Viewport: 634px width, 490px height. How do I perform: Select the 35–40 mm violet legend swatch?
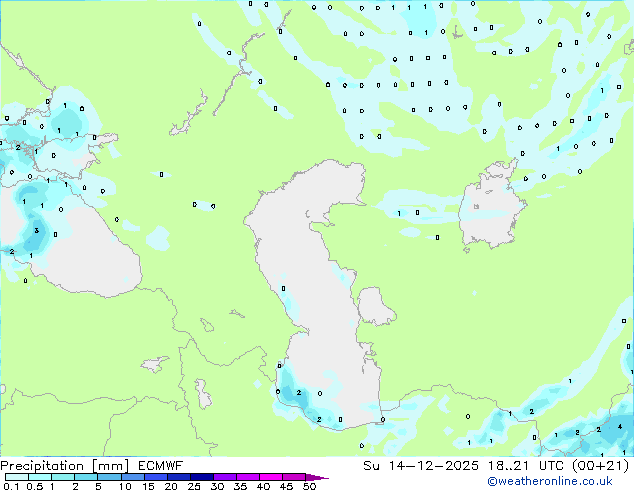pyautogui.click(x=247, y=477)
